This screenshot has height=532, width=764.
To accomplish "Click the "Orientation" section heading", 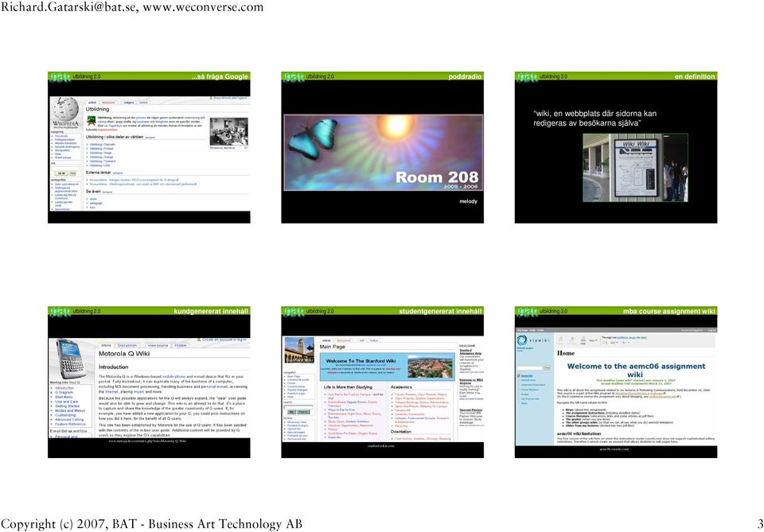I will (400, 432).
